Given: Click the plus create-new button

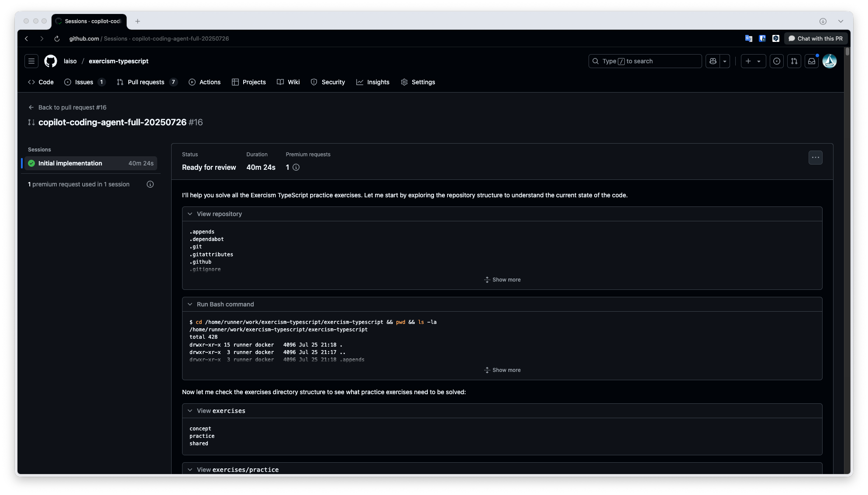Looking at the screenshot, I should click(748, 61).
